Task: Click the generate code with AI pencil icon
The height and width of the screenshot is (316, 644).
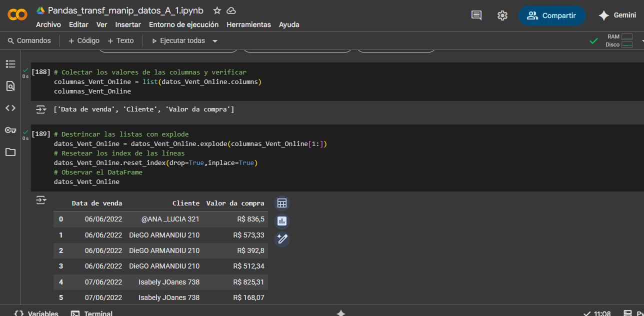Action: (282, 239)
